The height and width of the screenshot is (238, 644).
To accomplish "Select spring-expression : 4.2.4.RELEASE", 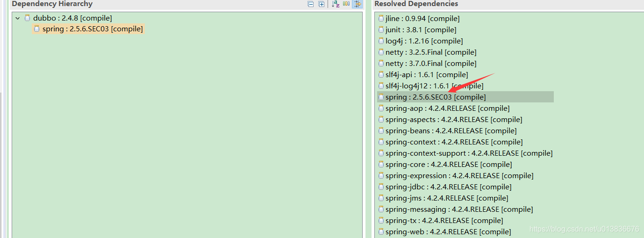I will pos(459,176).
